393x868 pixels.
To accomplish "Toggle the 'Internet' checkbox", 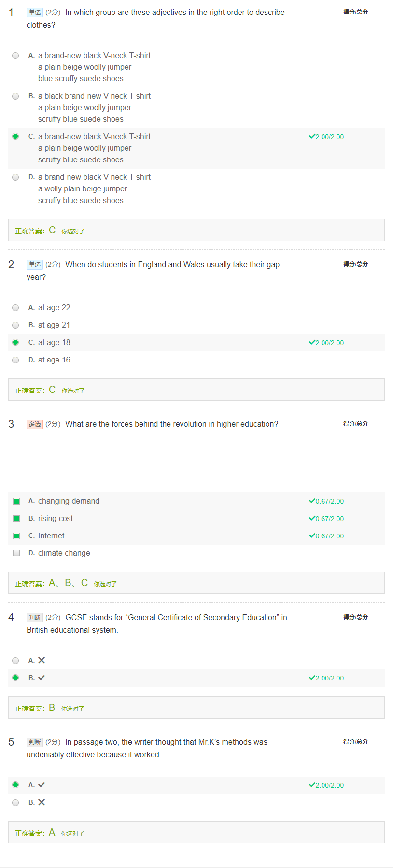I will (x=16, y=536).
